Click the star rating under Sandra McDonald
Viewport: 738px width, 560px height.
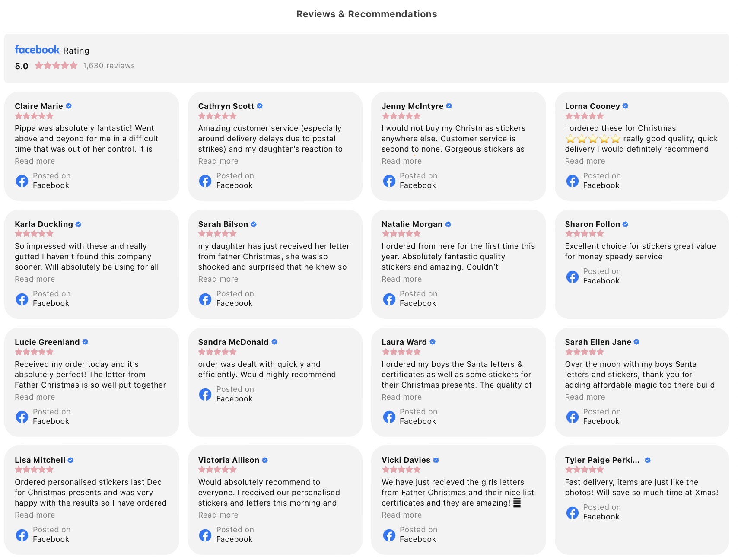(x=217, y=352)
